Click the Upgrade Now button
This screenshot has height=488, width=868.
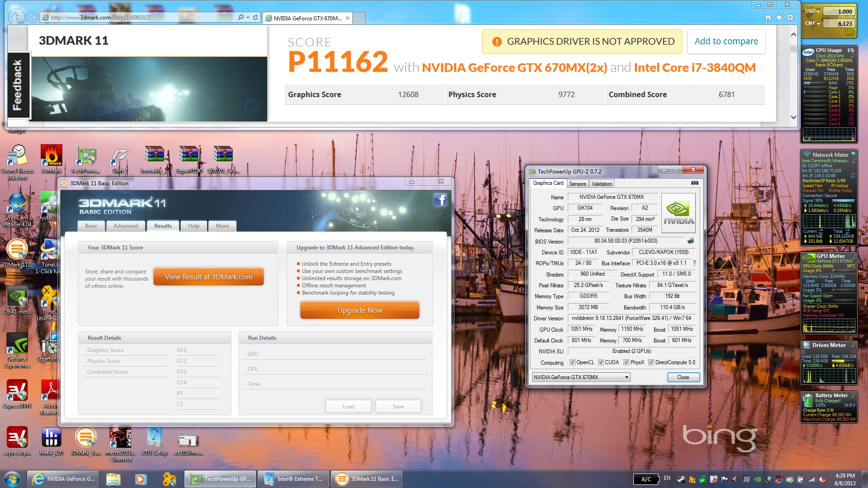coord(360,310)
